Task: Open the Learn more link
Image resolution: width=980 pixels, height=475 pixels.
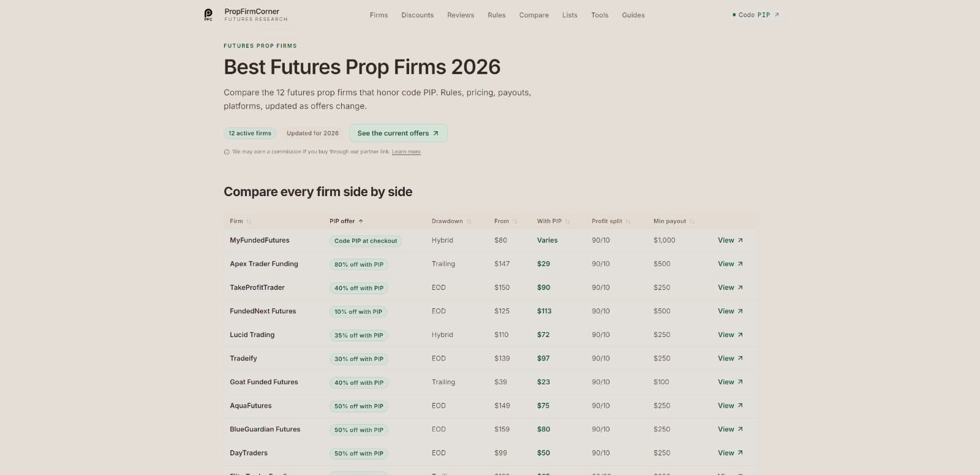Action: [x=406, y=151]
